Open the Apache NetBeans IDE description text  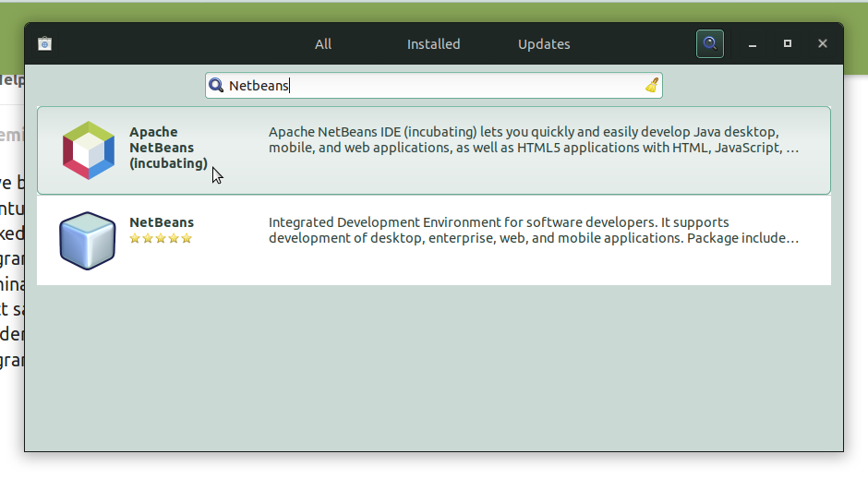click(x=534, y=140)
